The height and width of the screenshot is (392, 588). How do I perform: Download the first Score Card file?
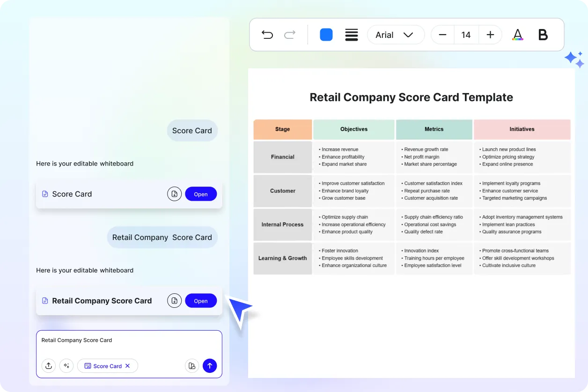click(174, 194)
